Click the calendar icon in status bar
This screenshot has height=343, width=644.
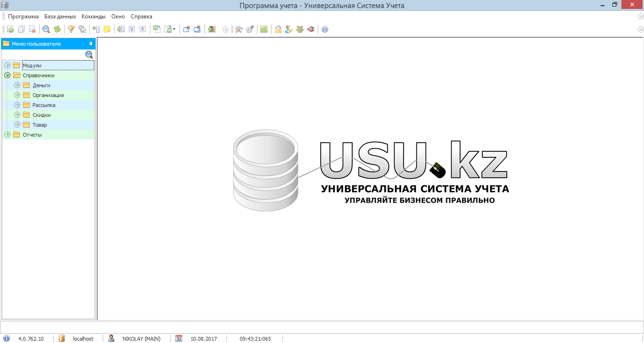[x=179, y=338]
